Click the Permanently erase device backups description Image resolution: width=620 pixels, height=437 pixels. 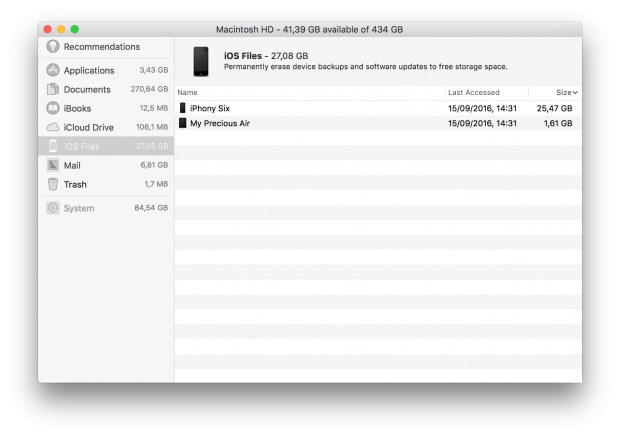point(365,66)
